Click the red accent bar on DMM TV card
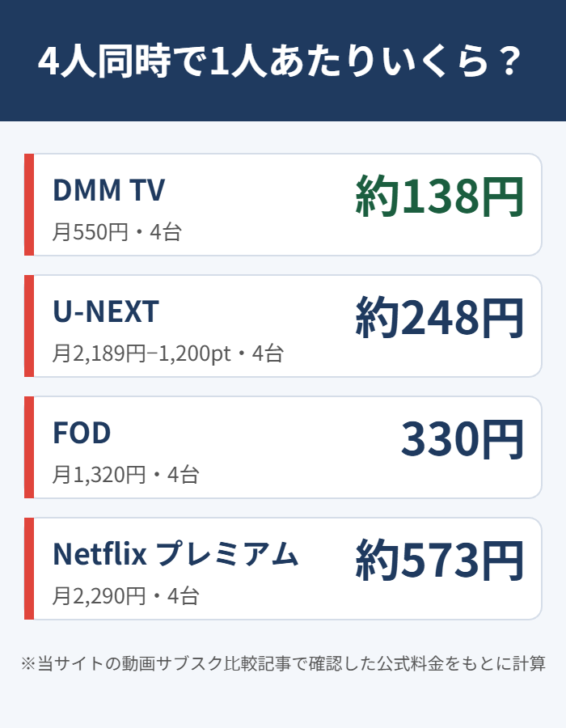Viewport: 566px width, 728px height. coord(29,205)
